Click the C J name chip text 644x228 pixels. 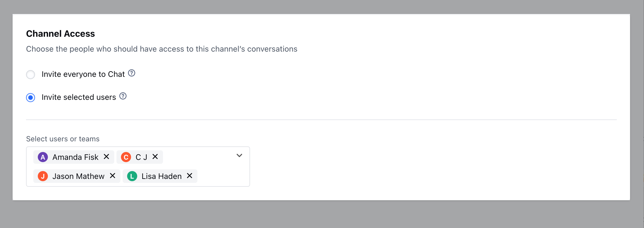tap(141, 157)
